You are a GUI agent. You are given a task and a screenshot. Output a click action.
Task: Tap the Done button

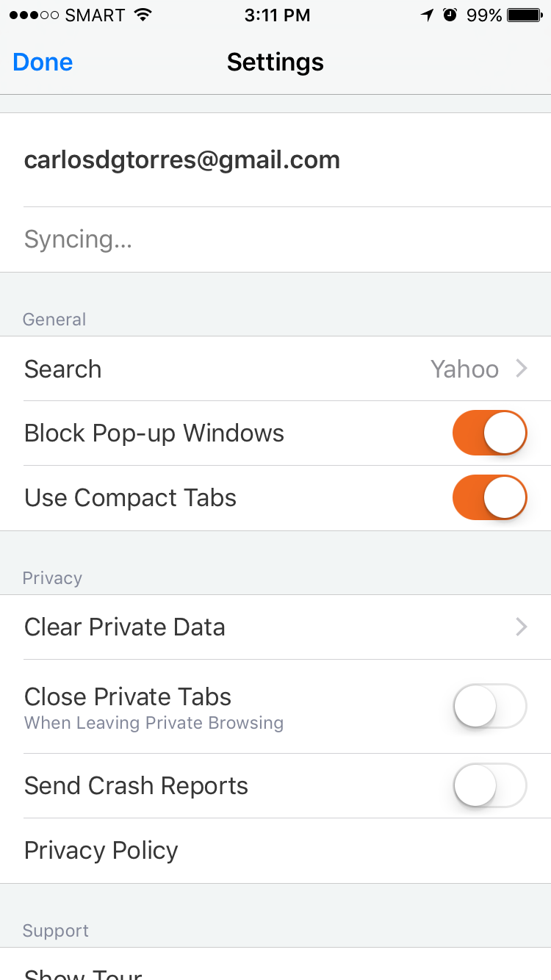(x=43, y=62)
